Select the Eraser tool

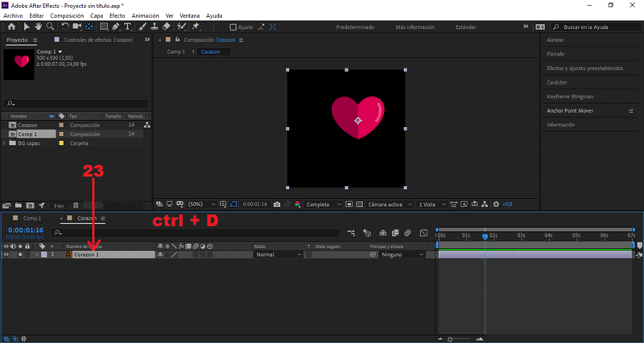tap(166, 27)
